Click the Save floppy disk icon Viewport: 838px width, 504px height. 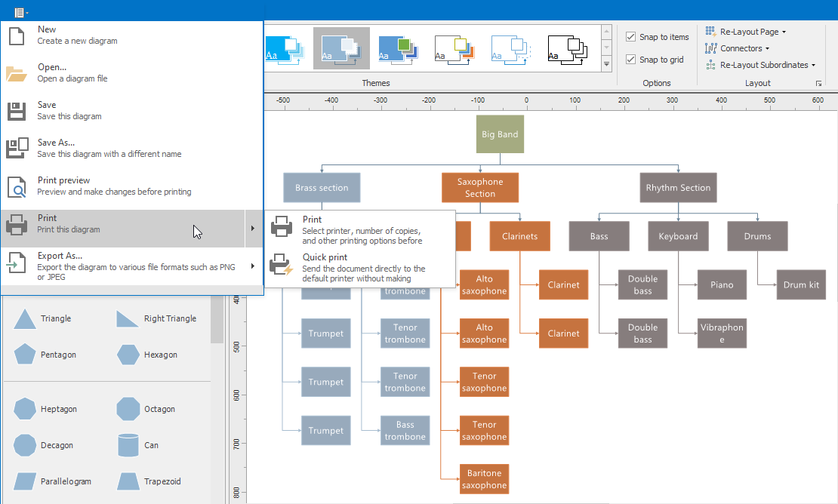pyautogui.click(x=17, y=111)
